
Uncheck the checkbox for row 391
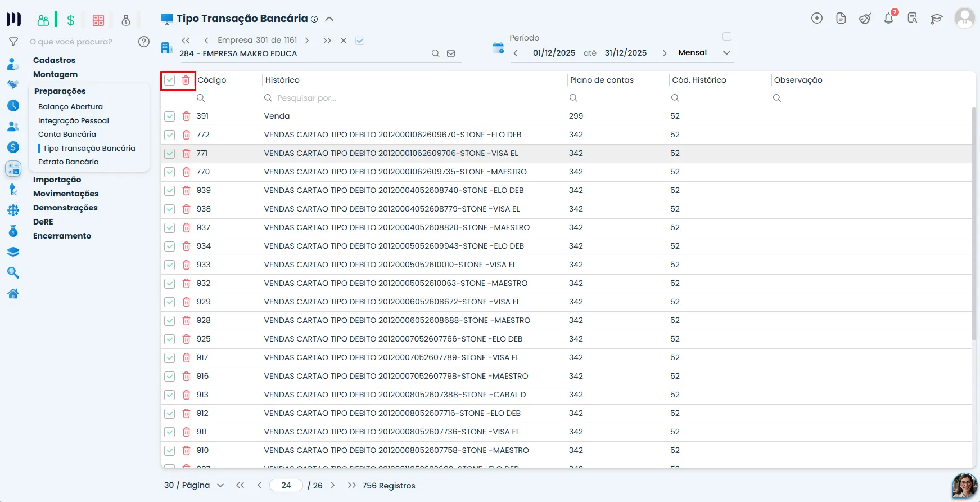tap(170, 116)
